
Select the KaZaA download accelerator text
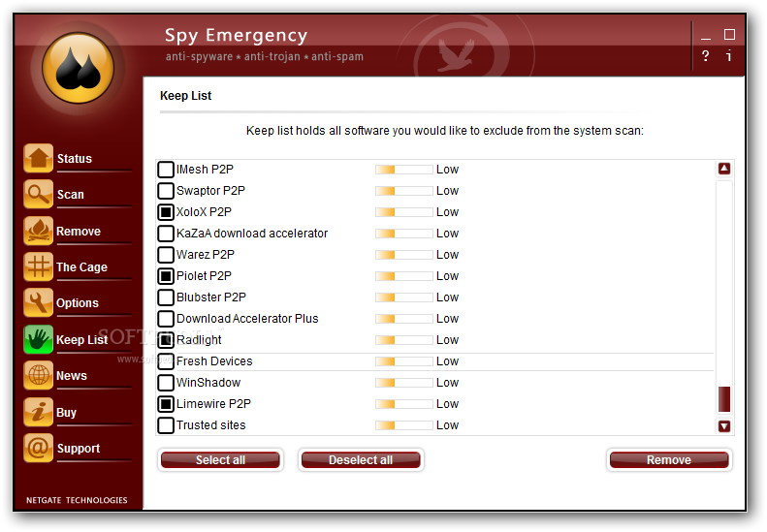252,234
